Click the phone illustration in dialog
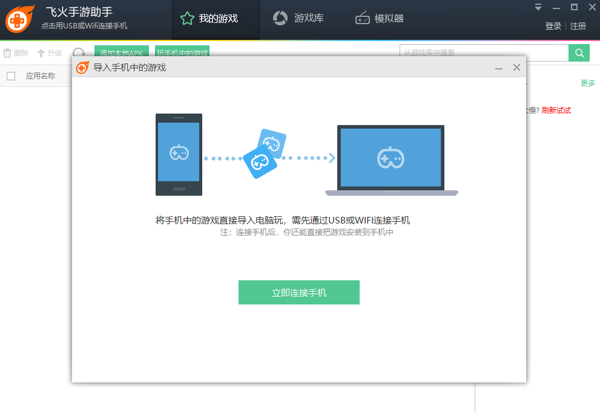600x412 pixels. pyautogui.click(x=179, y=154)
